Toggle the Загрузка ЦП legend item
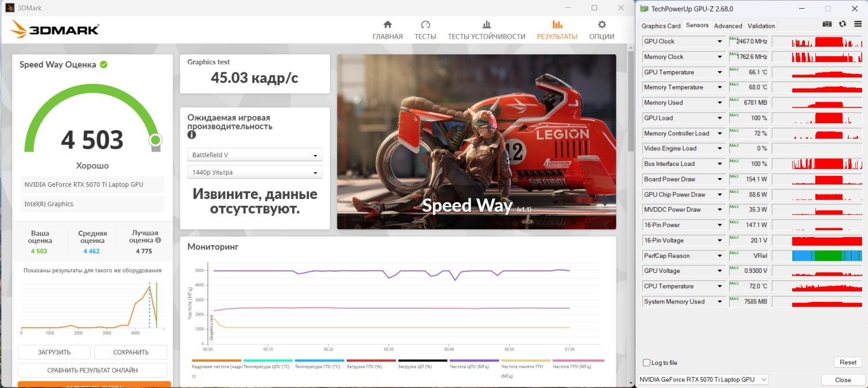Viewport: 868px width, 388px height. (422, 364)
